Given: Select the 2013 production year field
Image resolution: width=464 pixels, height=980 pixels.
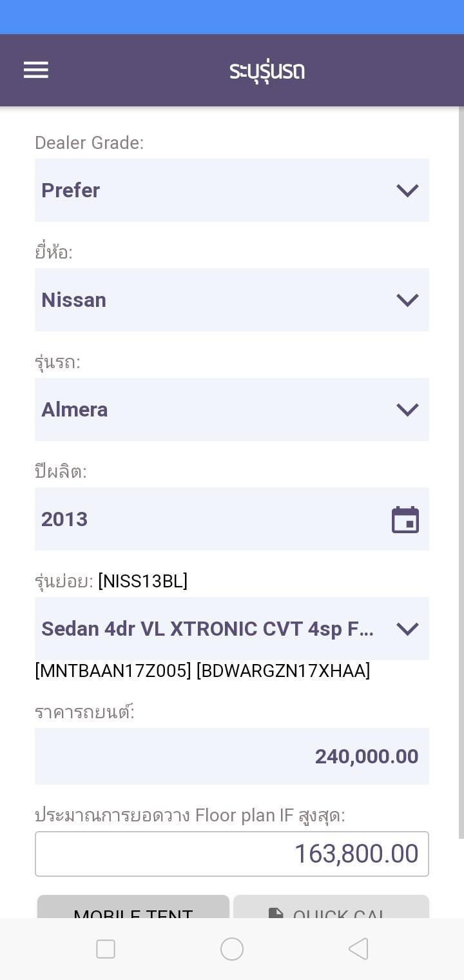Looking at the screenshot, I should 206,519.
